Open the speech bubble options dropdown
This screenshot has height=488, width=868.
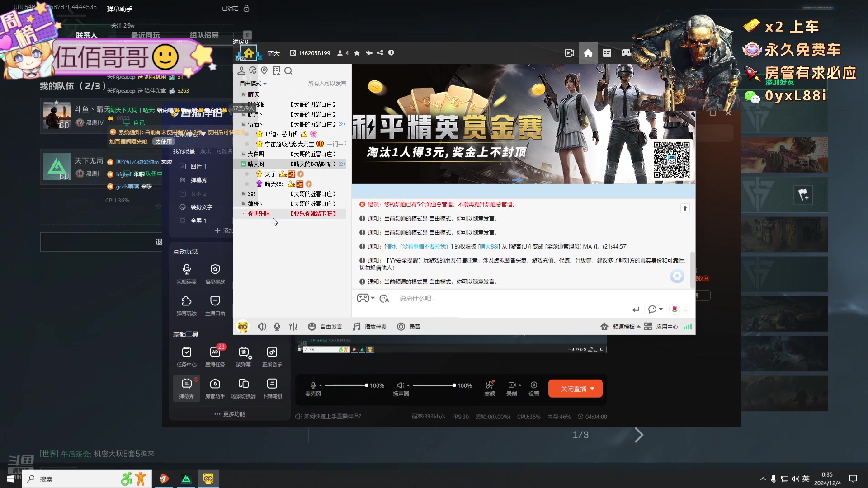coord(655,310)
